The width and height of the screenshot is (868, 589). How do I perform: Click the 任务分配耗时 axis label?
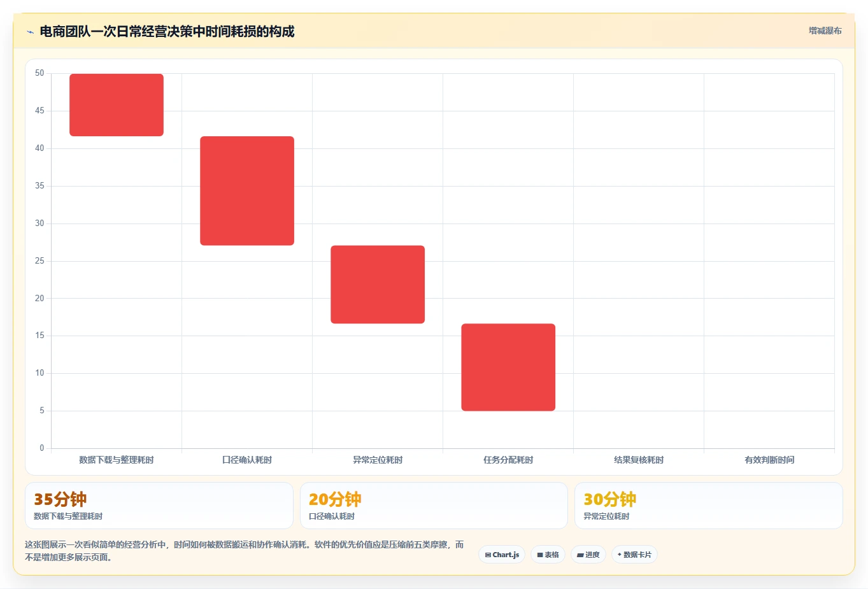coord(508,460)
